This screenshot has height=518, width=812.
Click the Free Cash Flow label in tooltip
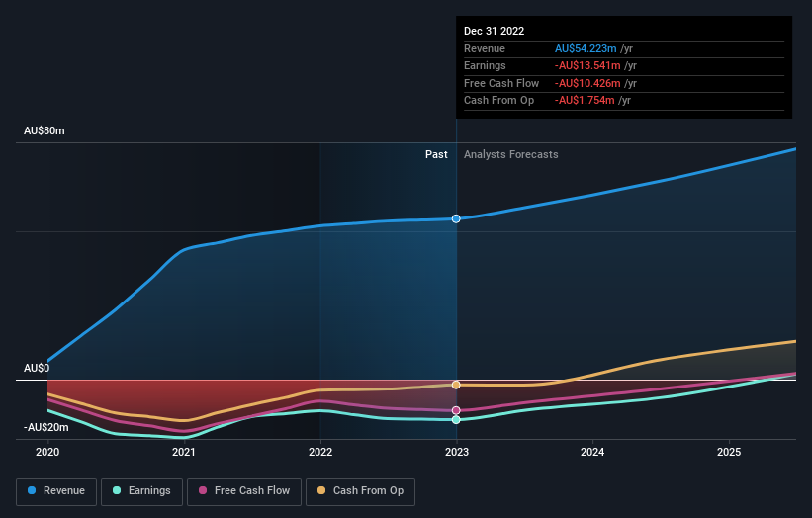[501, 83]
